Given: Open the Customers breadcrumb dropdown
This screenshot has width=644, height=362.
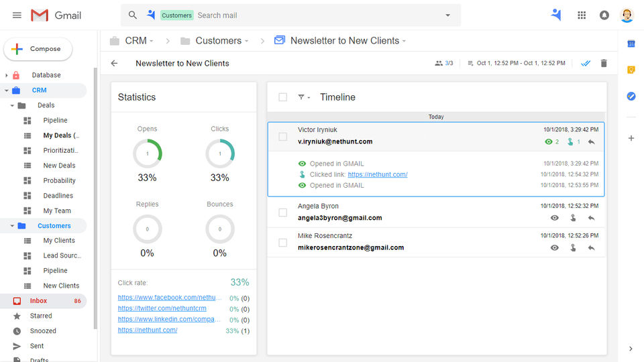Looking at the screenshot, I should point(246,41).
